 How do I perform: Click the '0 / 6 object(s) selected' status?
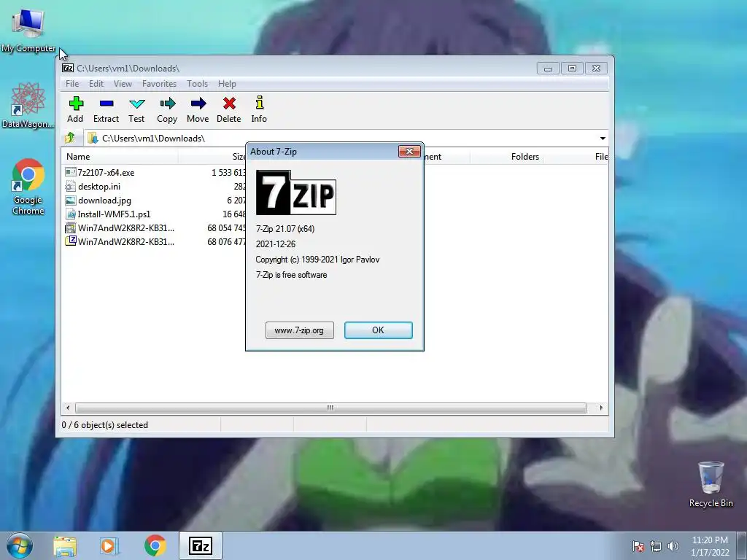105,425
